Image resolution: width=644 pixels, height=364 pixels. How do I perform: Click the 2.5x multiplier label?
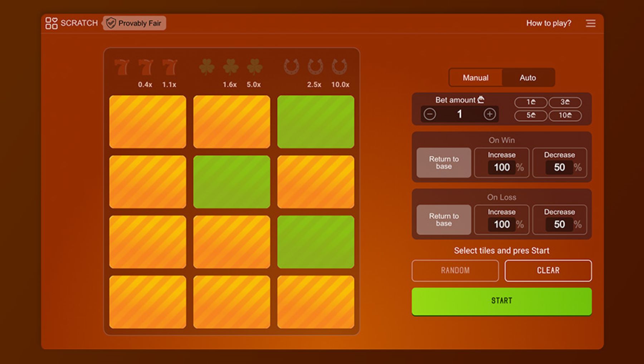point(314,85)
